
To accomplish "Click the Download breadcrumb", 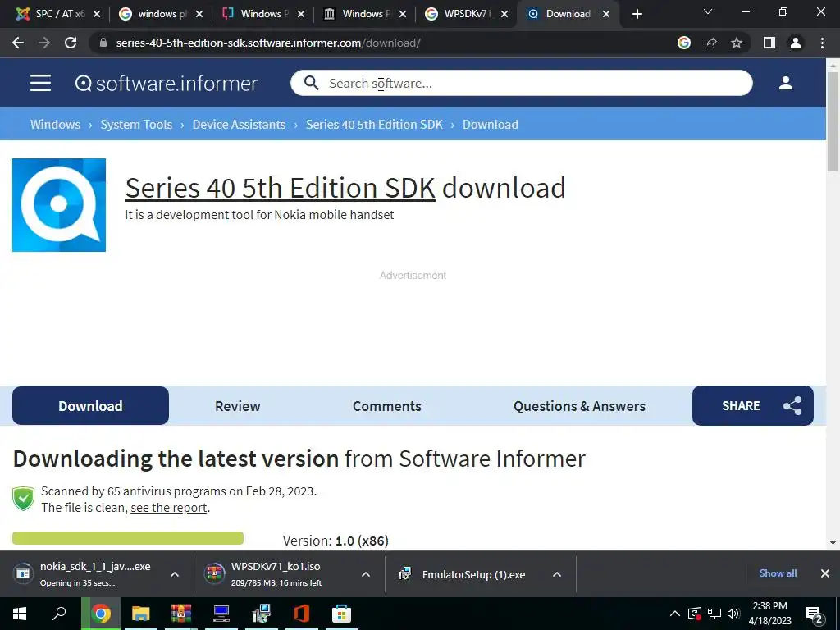I will pyautogui.click(x=491, y=125).
